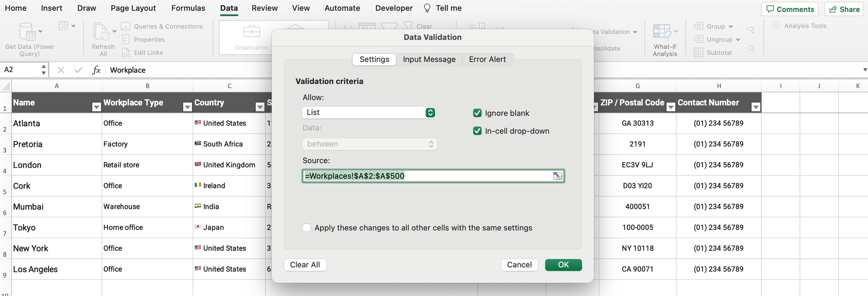
Task: Click the Name Box showing A2
Action: point(21,70)
